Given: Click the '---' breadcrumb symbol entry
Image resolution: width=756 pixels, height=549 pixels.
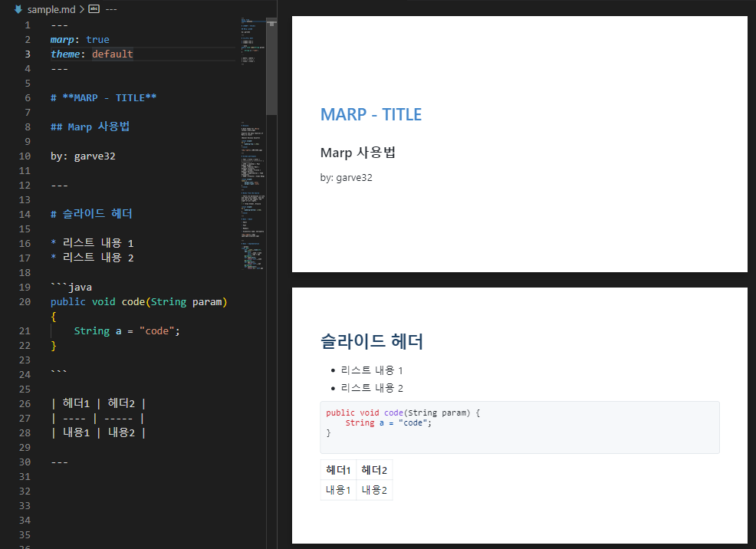Looking at the screenshot, I should [111, 9].
